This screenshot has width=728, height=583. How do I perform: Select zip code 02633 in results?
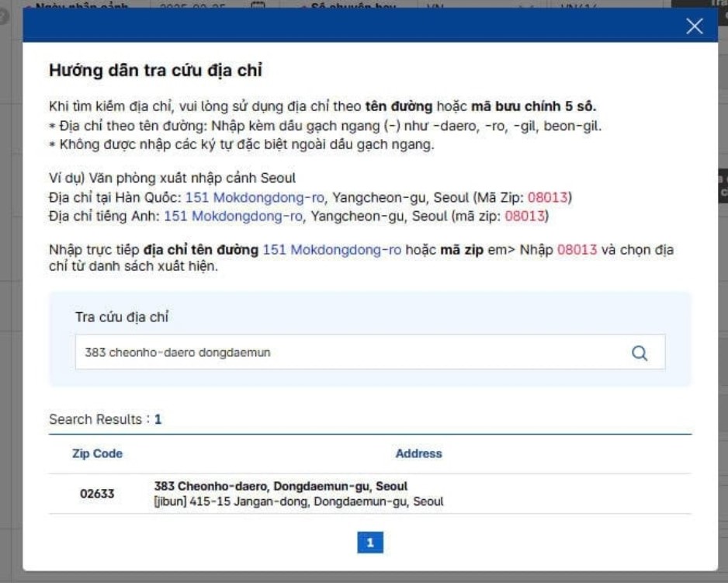pyautogui.click(x=97, y=494)
